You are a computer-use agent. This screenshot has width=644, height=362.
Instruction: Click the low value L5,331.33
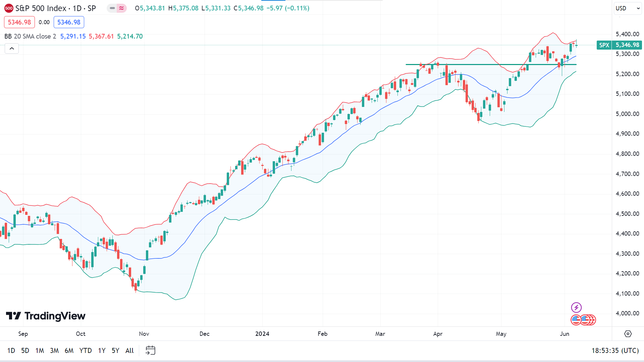pyautogui.click(x=216, y=8)
